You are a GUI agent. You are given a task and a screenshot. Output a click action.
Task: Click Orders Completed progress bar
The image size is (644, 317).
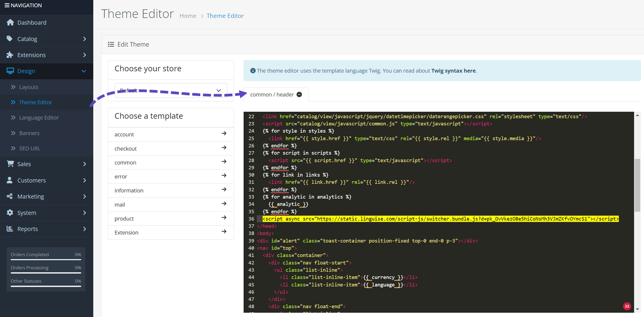46,260
